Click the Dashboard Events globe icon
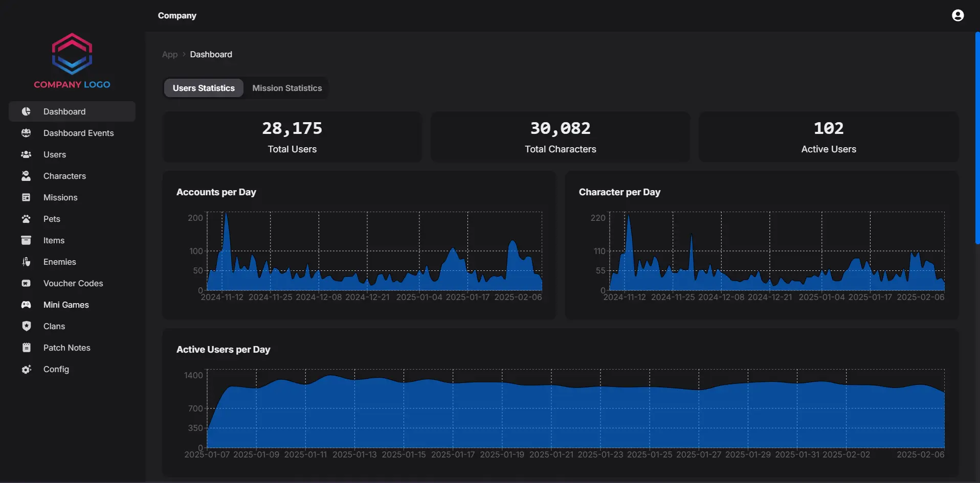 tap(26, 133)
